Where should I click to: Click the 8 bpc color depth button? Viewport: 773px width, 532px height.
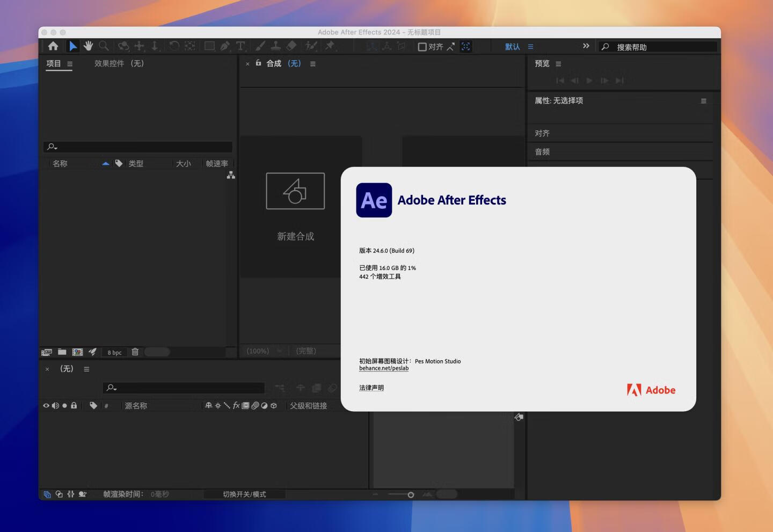tap(114, 352)
